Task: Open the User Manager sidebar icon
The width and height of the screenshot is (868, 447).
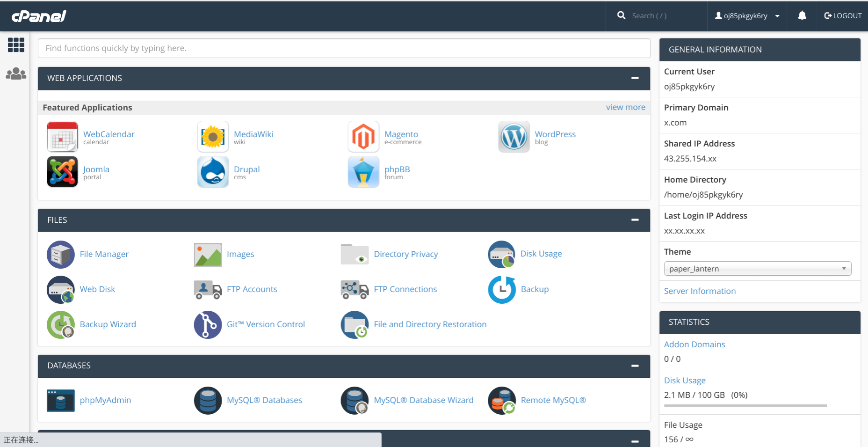Action: click(x=16, y=73)
